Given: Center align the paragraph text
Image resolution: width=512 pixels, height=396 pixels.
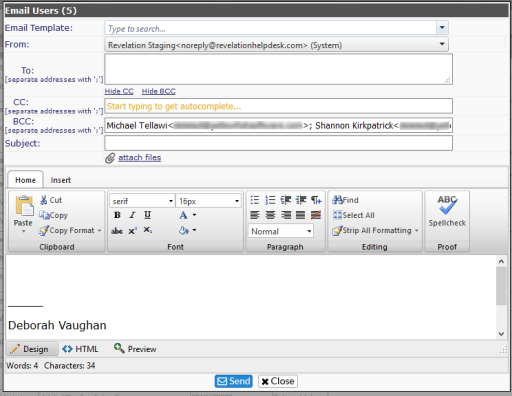Looking at the screenshot, I should click(x=270, y=215).
